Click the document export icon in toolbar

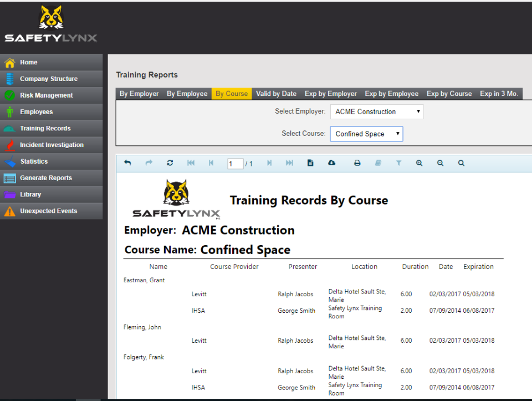coord(310,163)
